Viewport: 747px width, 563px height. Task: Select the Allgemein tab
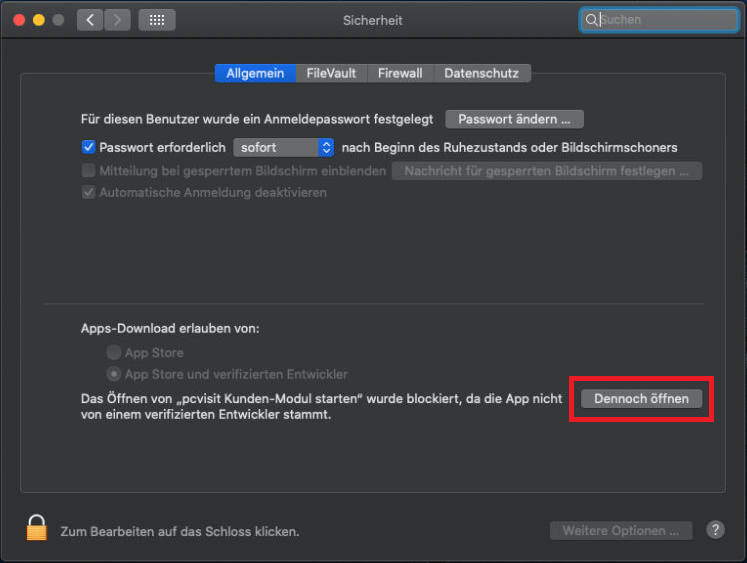coord(255,73)
